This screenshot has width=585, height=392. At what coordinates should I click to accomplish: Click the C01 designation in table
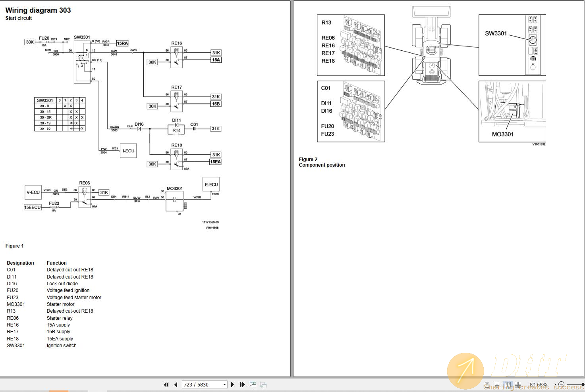(11, 270)
